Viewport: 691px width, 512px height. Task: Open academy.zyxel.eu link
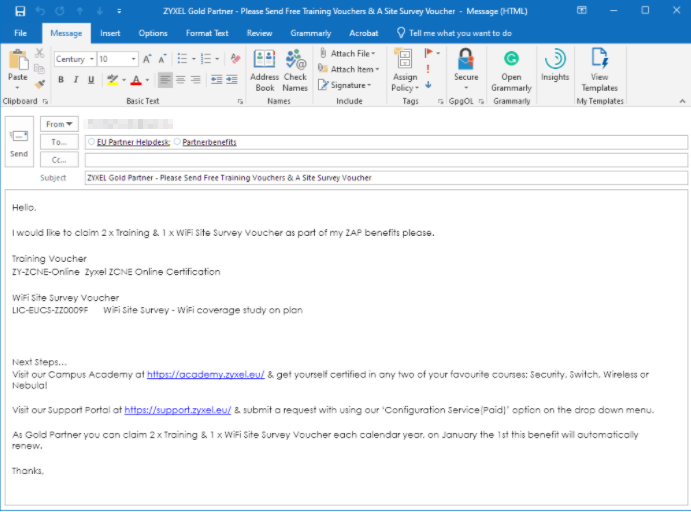tap(205, 375)
